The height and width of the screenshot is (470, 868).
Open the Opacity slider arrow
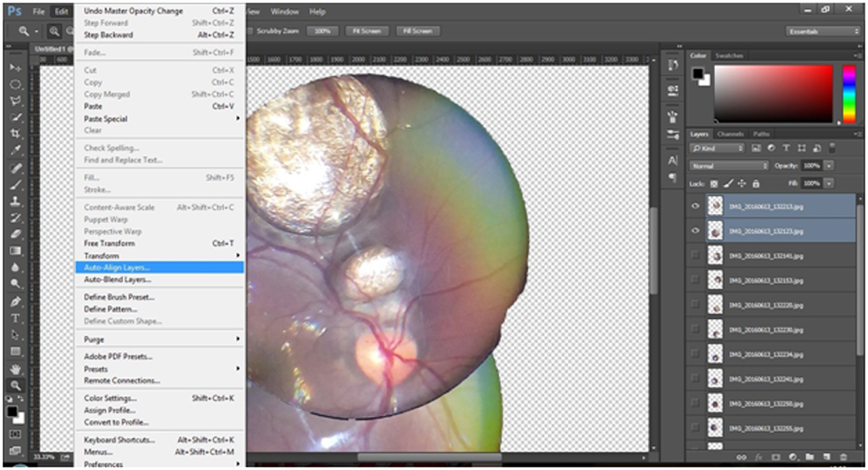pyautogui.click(x=829, y=166)
